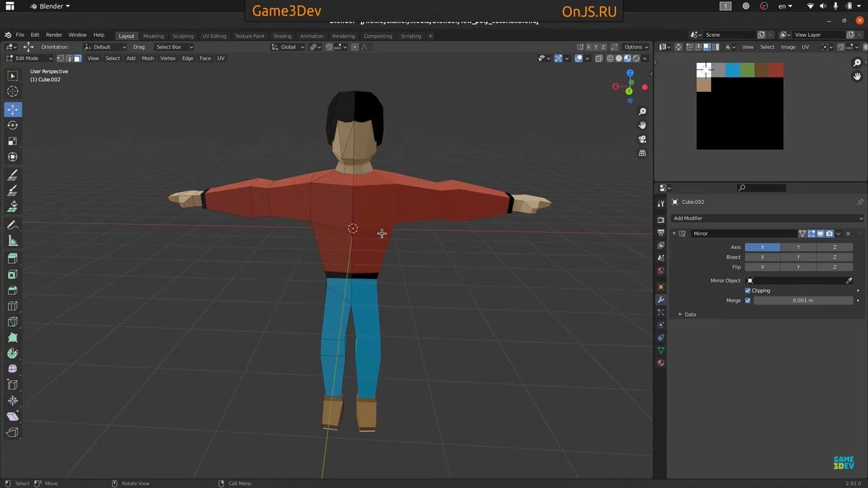868x488 pixels.
Task: Open the Mesh menu in viewport header
Action: (148, 59)
